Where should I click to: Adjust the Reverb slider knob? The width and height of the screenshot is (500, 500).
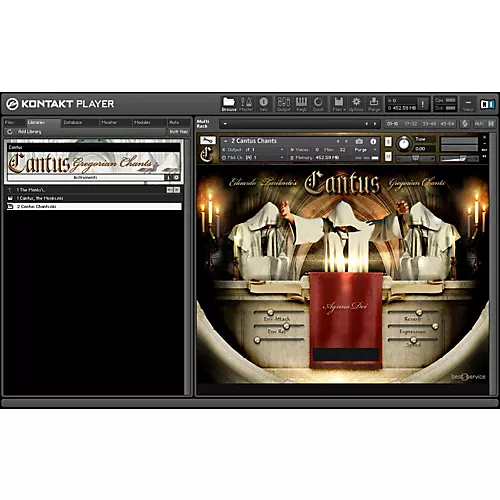[419, 312]
